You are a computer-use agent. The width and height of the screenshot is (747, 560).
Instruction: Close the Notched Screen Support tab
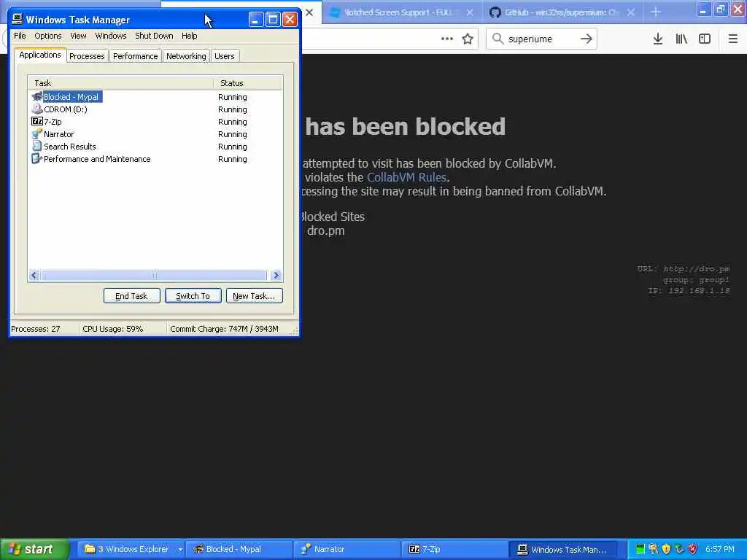(x=470, y=12)
